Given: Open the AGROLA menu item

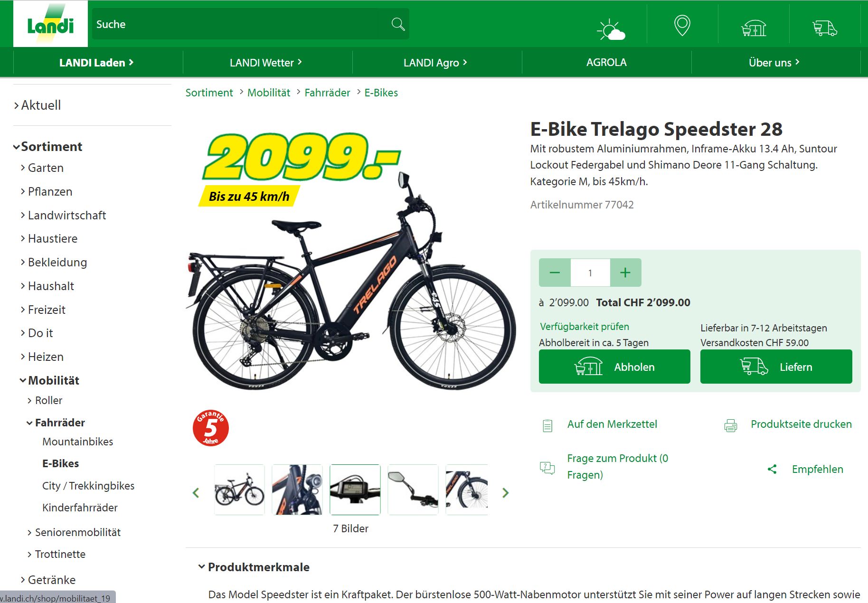Looking at the screenshot, I should point(606,62).
